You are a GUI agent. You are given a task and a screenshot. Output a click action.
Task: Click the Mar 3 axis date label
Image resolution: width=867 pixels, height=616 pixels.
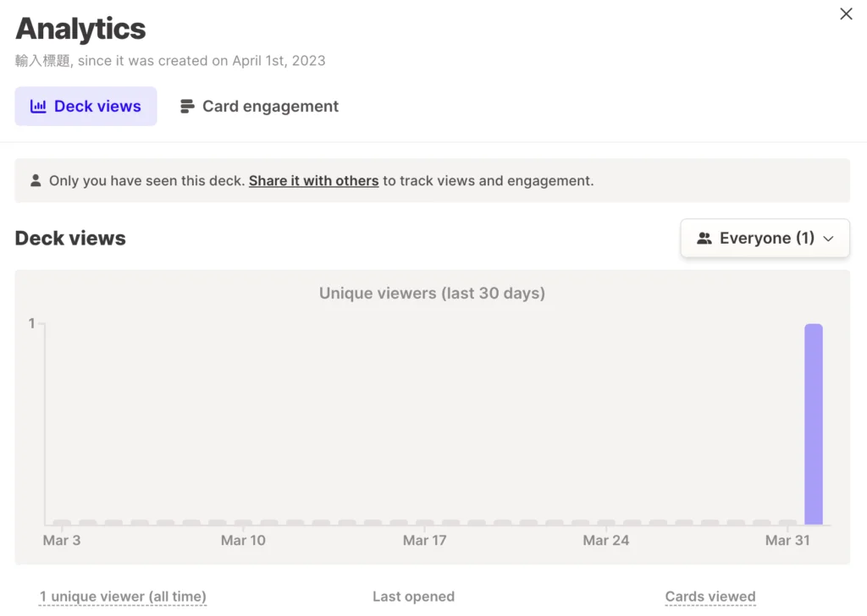point(62,540)
